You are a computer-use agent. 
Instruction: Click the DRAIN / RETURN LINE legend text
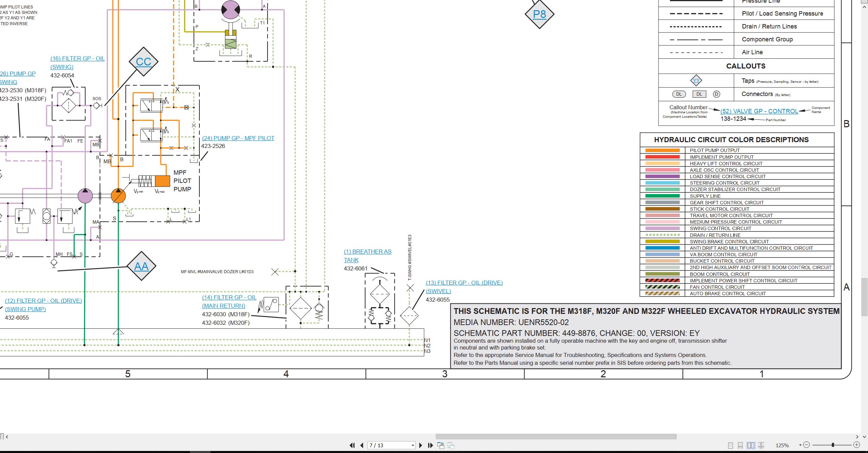point(715,235)
